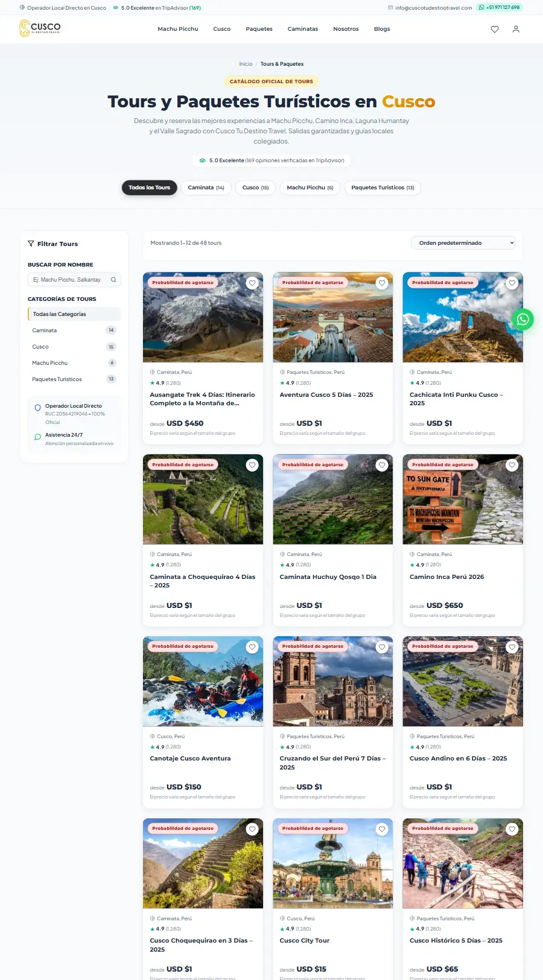Open the user account icon
Image resolution: width=543 pixels, height=980 pixels.
point(516,29)
